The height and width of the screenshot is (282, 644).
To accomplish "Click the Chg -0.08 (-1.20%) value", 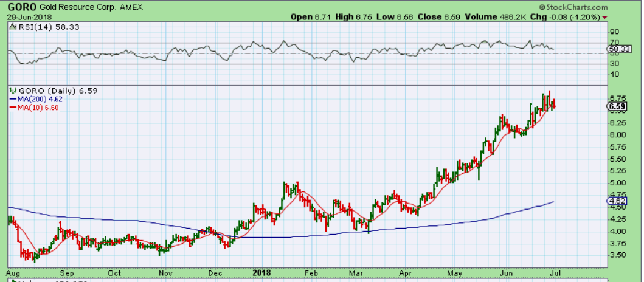I will [565, 17].
